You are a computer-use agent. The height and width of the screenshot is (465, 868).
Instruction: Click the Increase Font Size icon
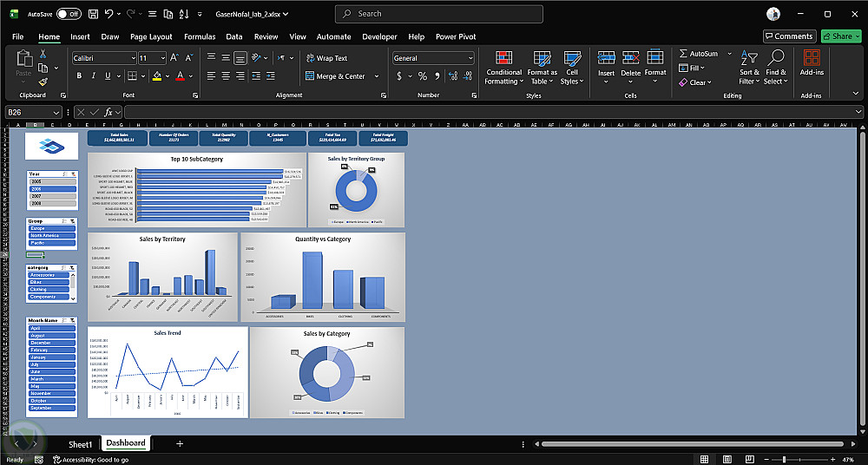point(174,57)
